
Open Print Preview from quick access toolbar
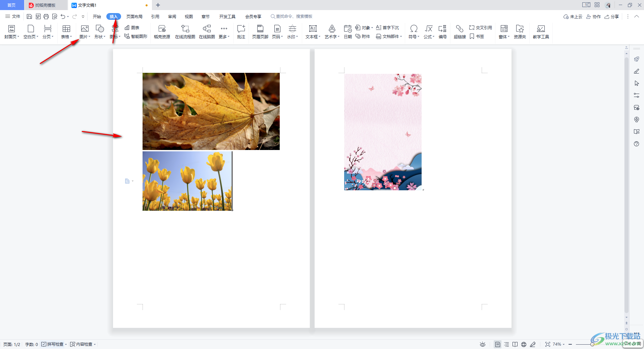(x=55, y=16)
